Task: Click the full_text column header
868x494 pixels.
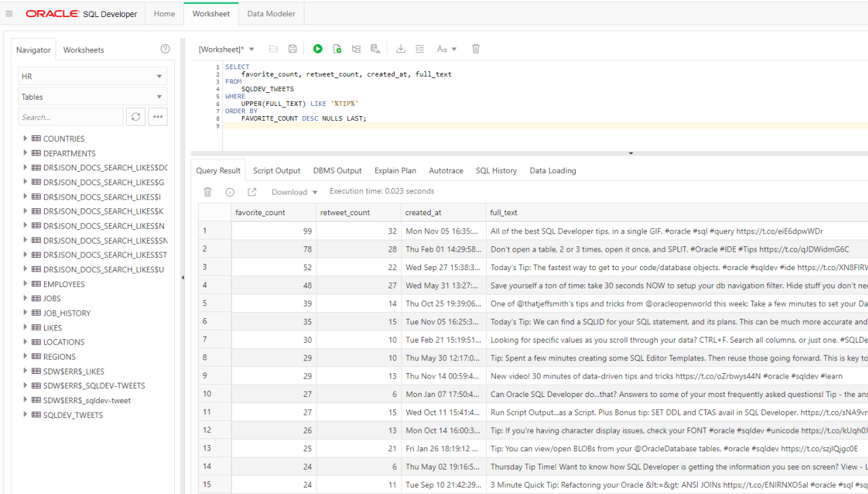Action: tap(677, 212)
